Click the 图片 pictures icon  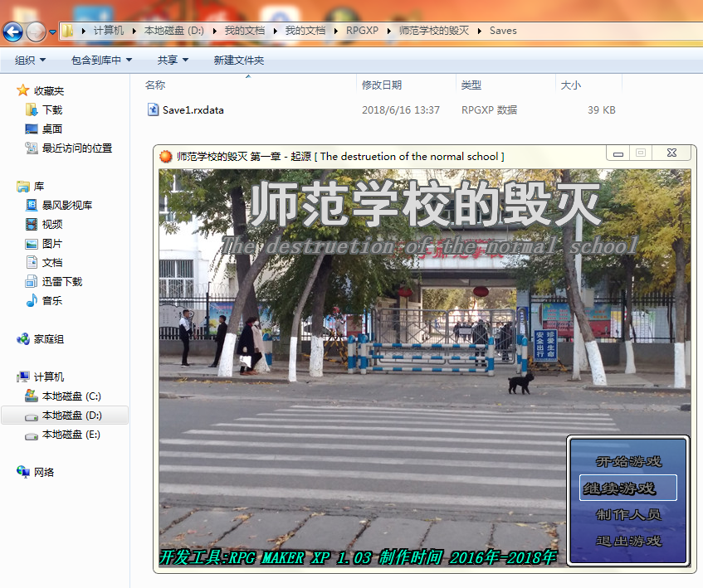32,244
